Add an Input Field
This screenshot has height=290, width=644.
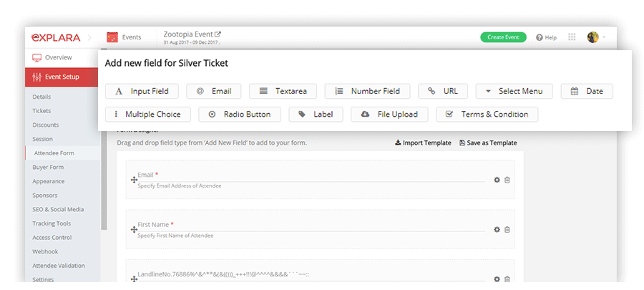pyautogui.click(x=142, y=91)
